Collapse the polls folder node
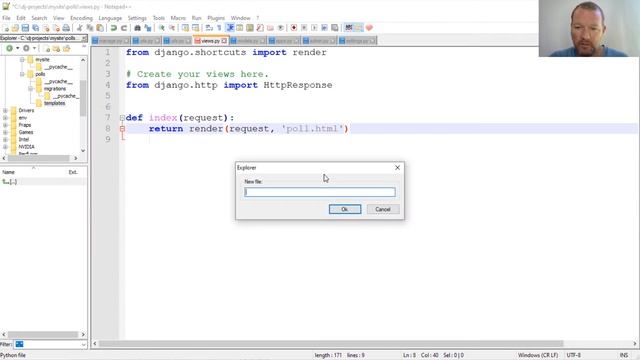Image resolution: width=640 pixels, height=360 pixels. click(22, 74)
